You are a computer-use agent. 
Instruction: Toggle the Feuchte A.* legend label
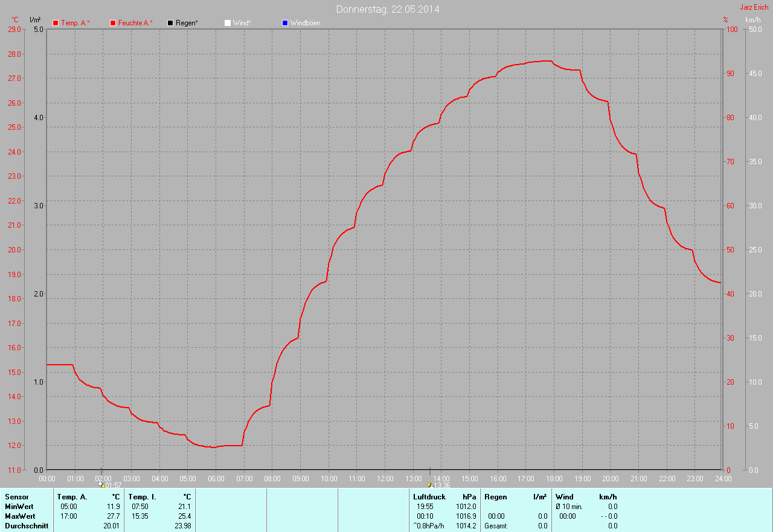pyautogui.click(x=135, y=23)
